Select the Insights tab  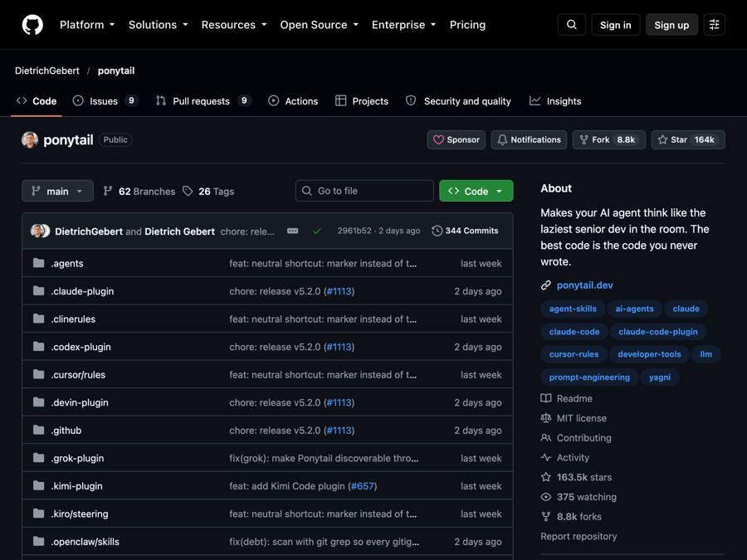pos(555,101)
